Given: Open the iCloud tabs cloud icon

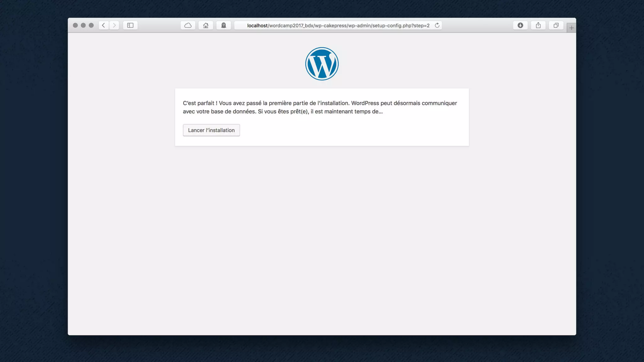Looking at the screenshot, I should [x=188, y=25].
